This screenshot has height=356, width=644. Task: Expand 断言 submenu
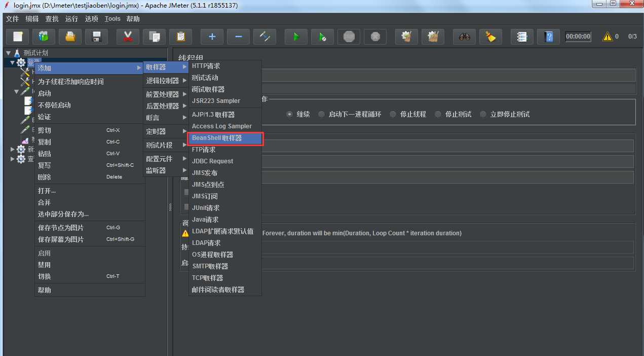(x=166, y=118)
